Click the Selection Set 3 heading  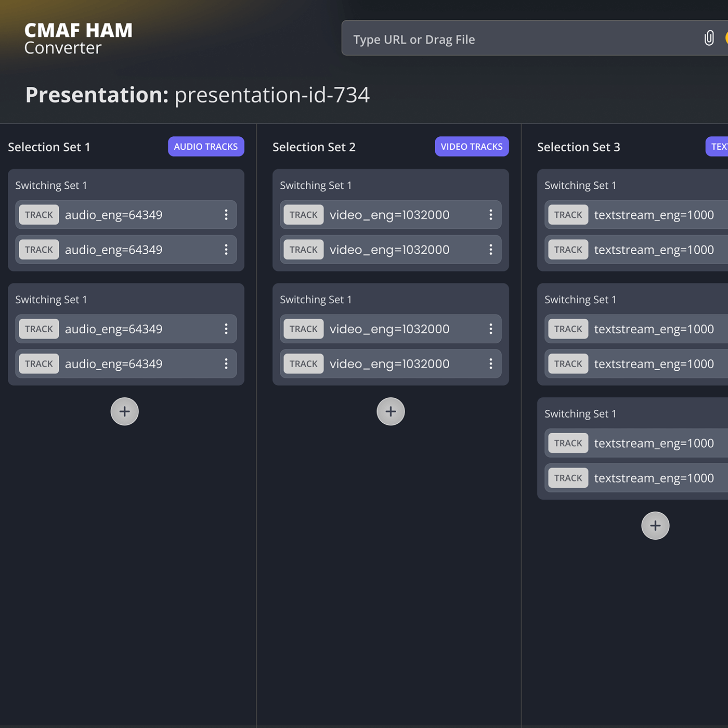coord(578,147)
